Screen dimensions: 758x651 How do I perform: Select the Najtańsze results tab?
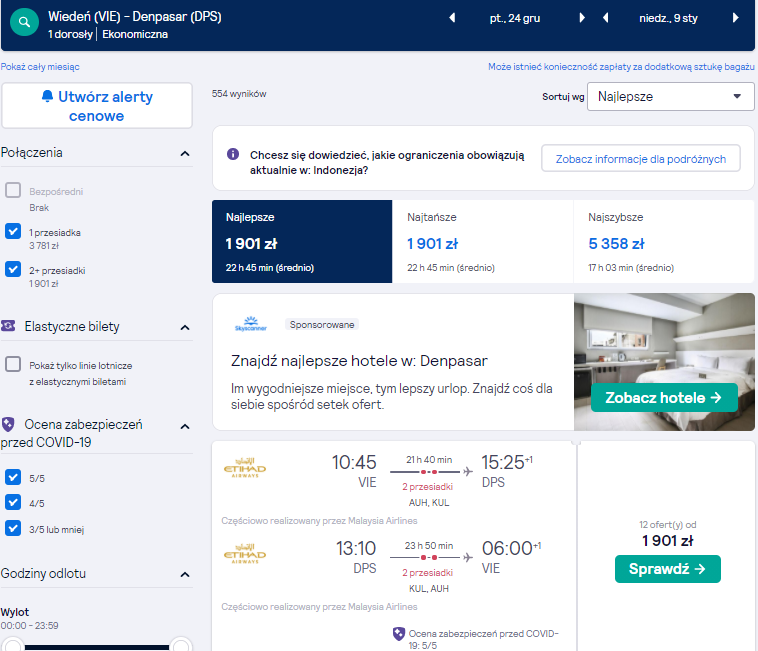click(482, 241)
